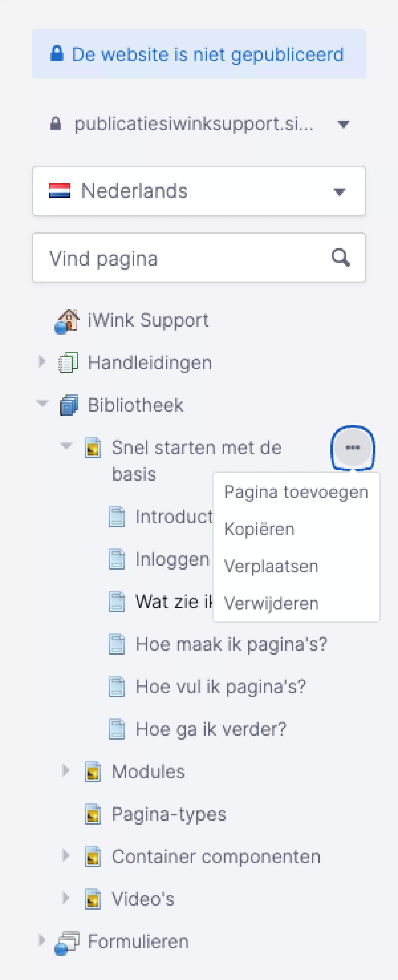The height and width of the screenshot is (980, 398).
Task: Click the Handleidingen documents icon
Action: point(68,362)
